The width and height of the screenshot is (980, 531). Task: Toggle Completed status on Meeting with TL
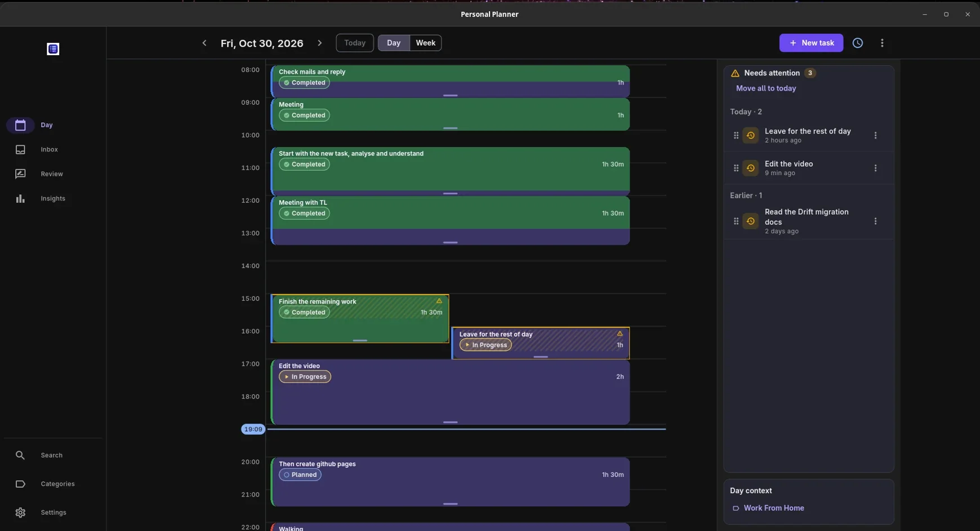coord(304,213)
